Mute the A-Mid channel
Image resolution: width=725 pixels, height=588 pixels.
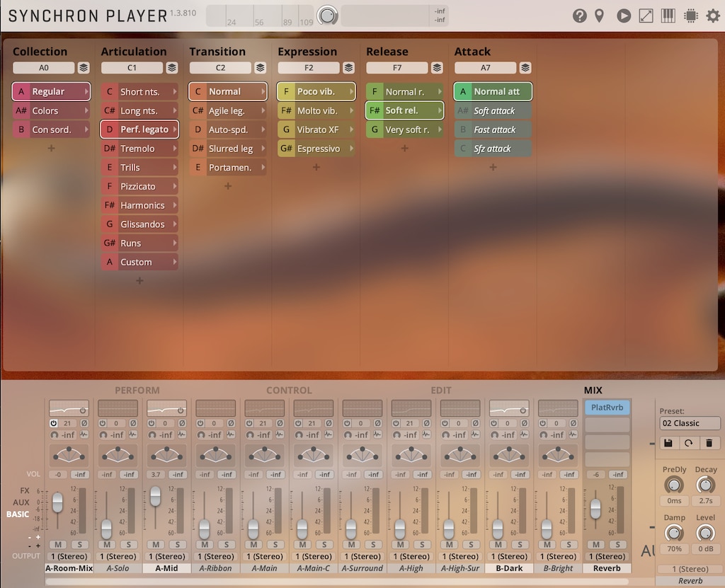tap(156, 545)
